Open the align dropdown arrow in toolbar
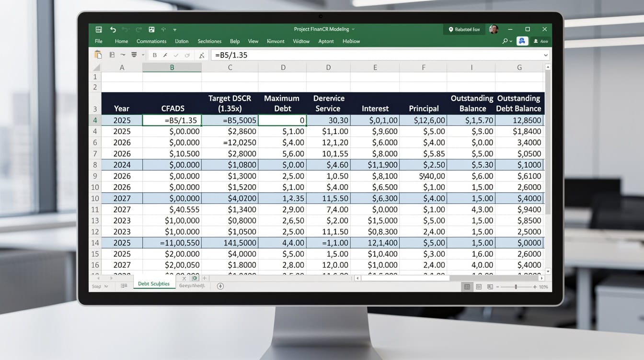Screen dimensions: 644x360 pos(143,55)
